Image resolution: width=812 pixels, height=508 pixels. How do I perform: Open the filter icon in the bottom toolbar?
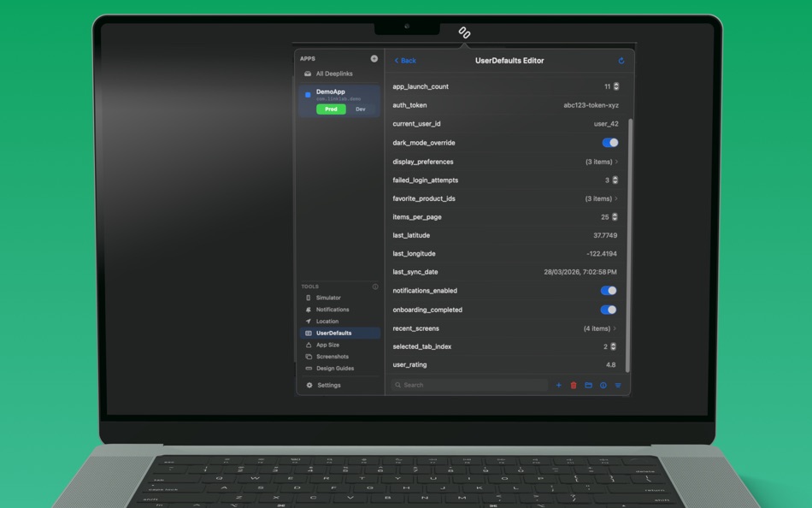616,385
